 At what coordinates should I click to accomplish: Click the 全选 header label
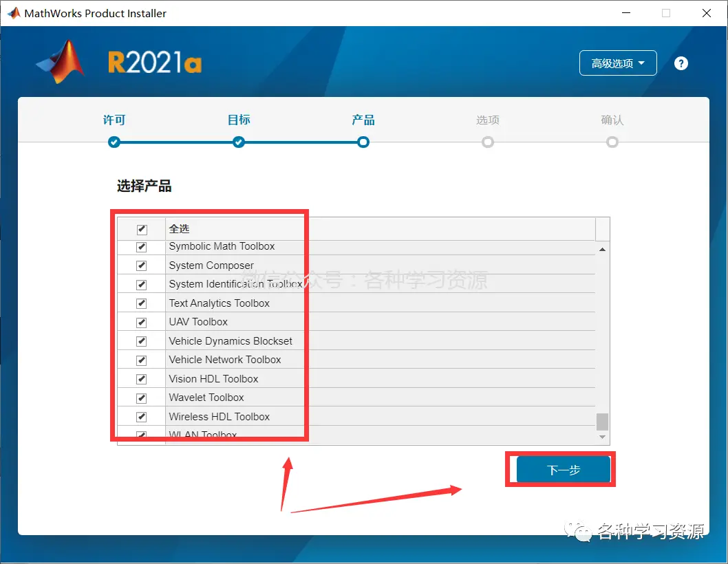click(179, 229)
